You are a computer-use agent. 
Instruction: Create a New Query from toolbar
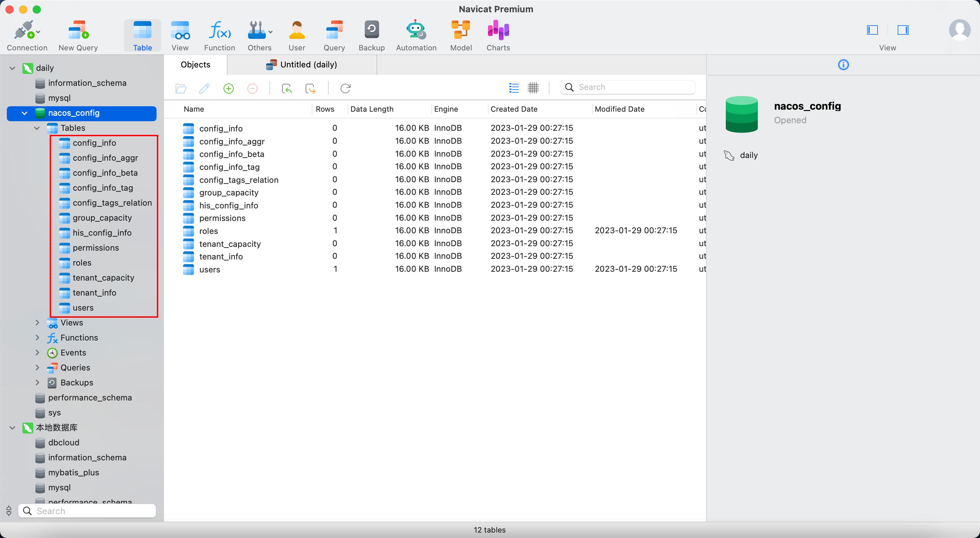tap(78, 35)
